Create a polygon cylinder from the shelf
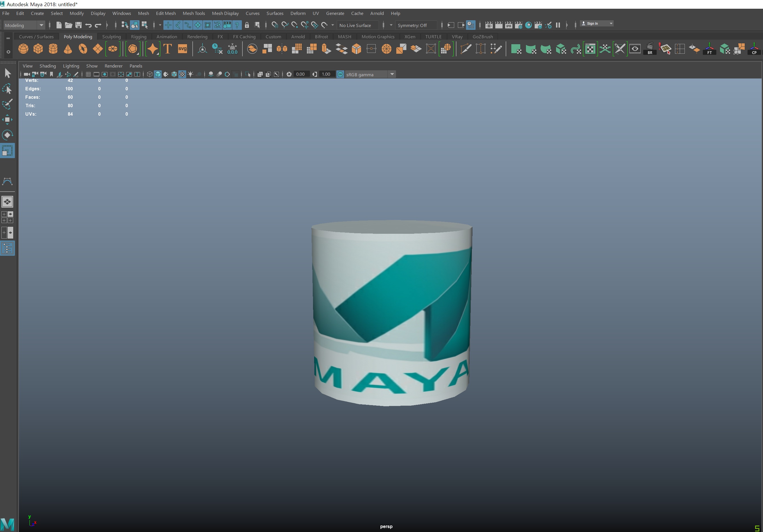This screenshot has height=532, width=763. point(53,49)
